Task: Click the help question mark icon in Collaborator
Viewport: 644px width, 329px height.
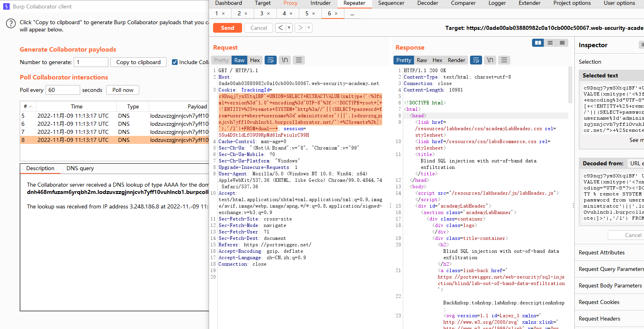Action: pos(11,23)
